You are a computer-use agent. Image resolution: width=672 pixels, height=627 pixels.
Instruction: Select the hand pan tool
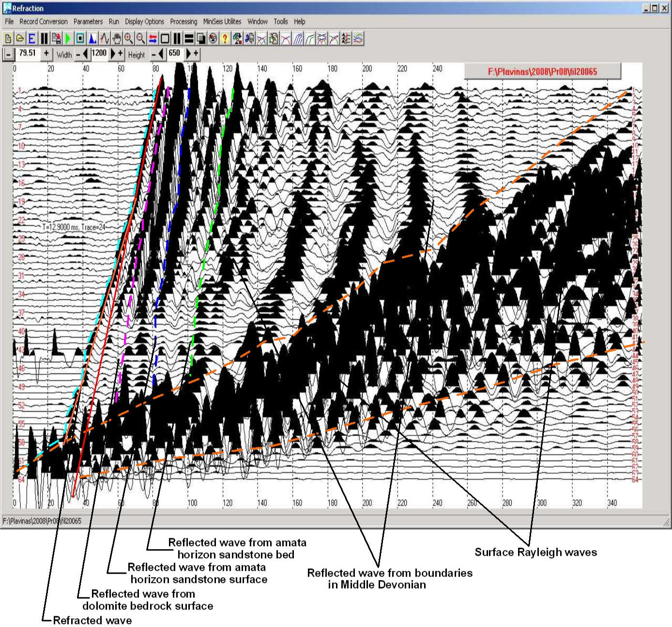coord(117,39)
